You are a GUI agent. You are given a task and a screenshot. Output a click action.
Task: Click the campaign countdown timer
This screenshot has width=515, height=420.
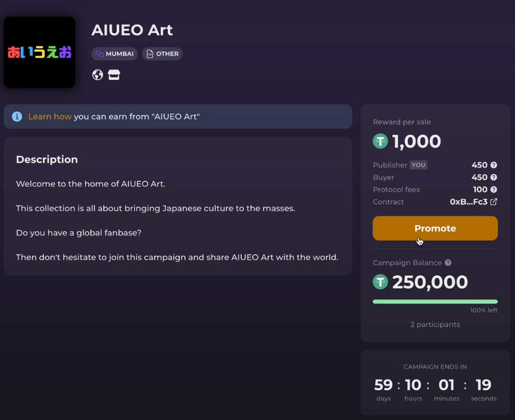pos(435,390)
